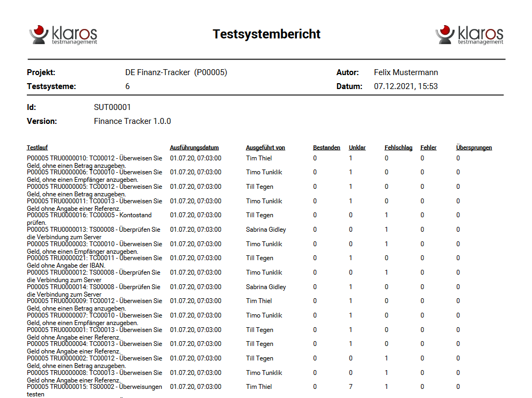Click Sabrina Gidley in the TRU0000013 row
This screenshot has height=398, width=532.
(266, 230)
